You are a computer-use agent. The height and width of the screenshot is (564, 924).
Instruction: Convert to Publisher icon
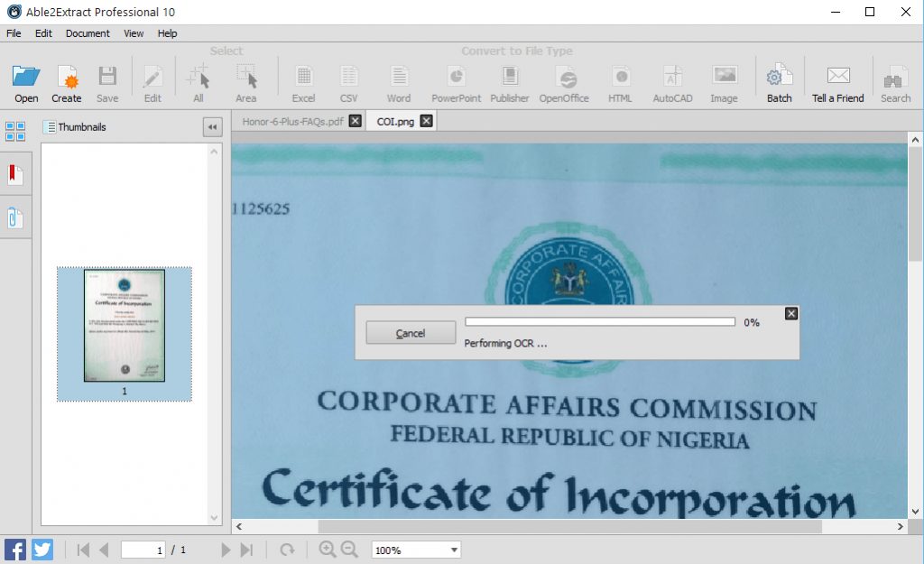coord(510,77)
